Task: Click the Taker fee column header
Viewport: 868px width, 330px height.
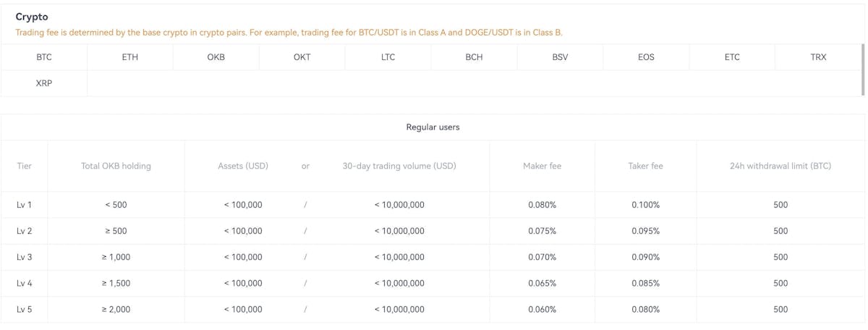Action: 645,166
